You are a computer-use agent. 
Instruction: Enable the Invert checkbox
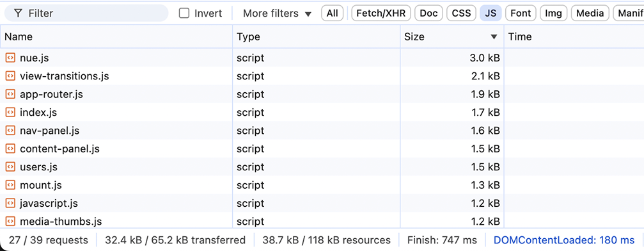point(184,13)
